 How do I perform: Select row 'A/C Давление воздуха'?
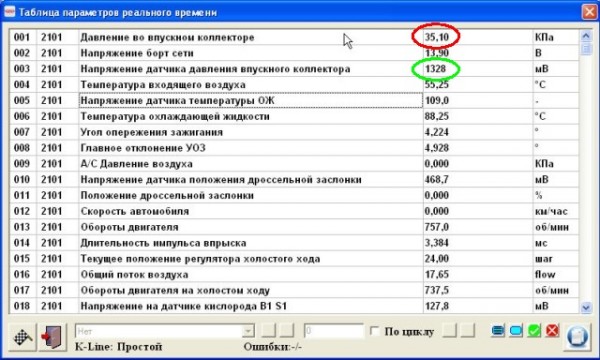coord(294,164)
